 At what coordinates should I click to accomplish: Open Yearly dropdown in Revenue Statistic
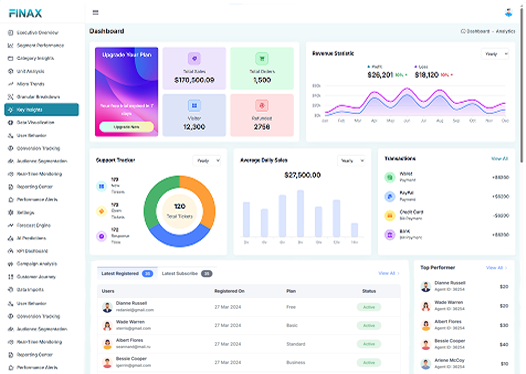(495, 54)
